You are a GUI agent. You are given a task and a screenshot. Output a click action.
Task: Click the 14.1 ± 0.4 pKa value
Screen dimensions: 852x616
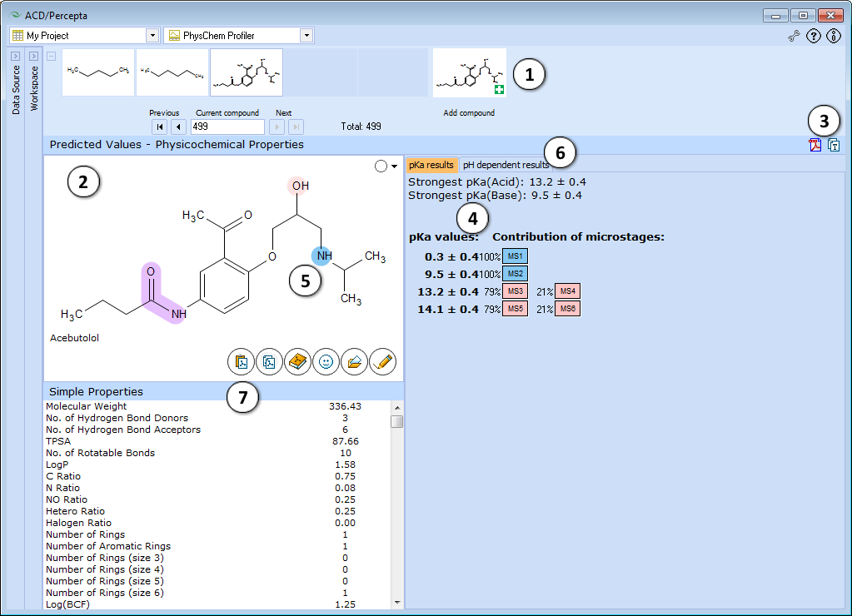(x=448, y=309)
